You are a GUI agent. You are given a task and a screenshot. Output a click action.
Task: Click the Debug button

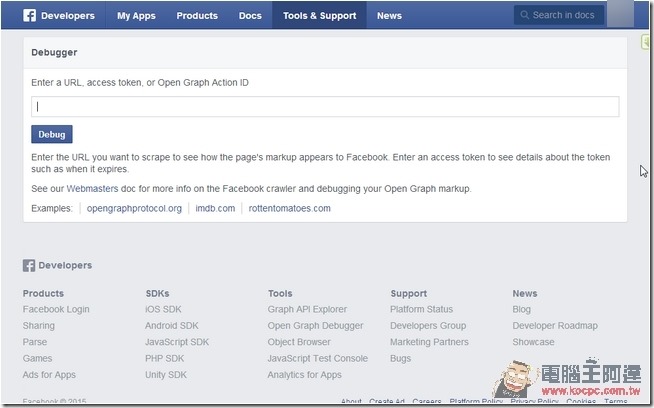[x=52, y=134]
